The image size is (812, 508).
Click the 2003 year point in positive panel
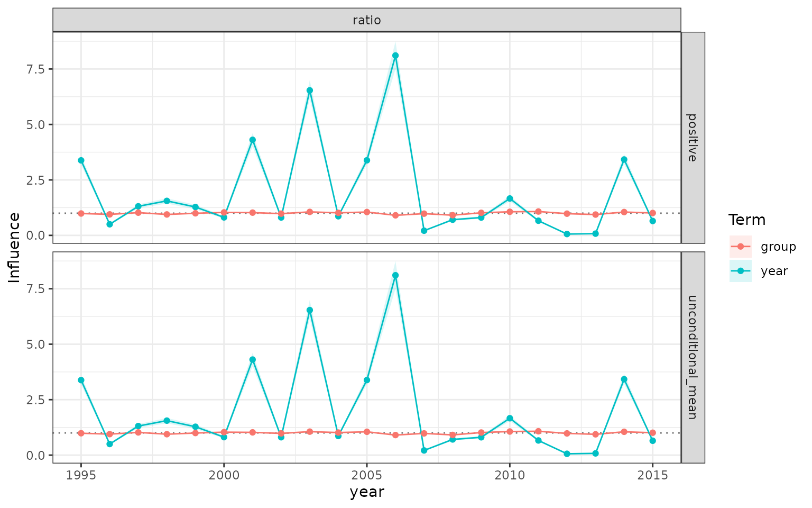[310, 90]
